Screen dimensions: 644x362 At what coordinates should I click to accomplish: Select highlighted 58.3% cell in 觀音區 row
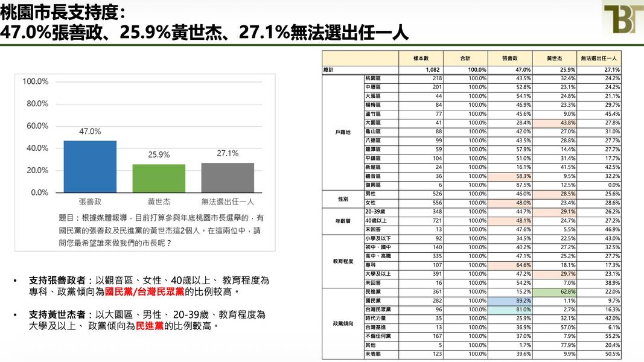point(510,176)
